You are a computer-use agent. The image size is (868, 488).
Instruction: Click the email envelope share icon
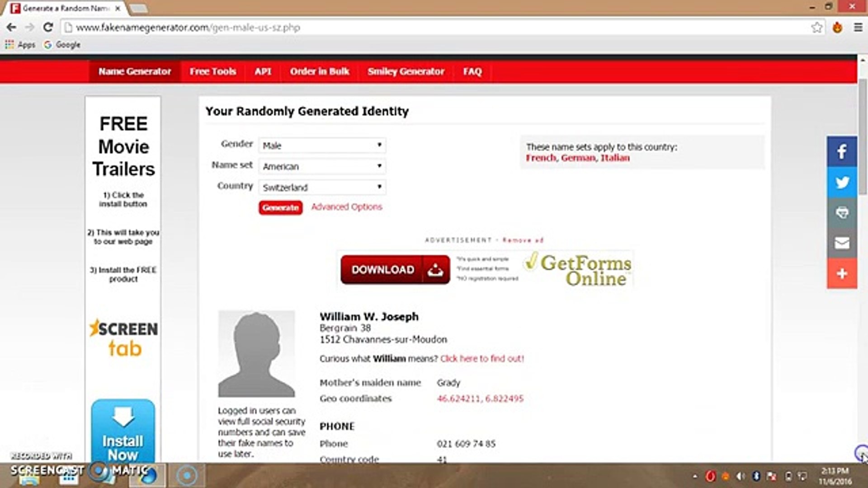point(842,243)
